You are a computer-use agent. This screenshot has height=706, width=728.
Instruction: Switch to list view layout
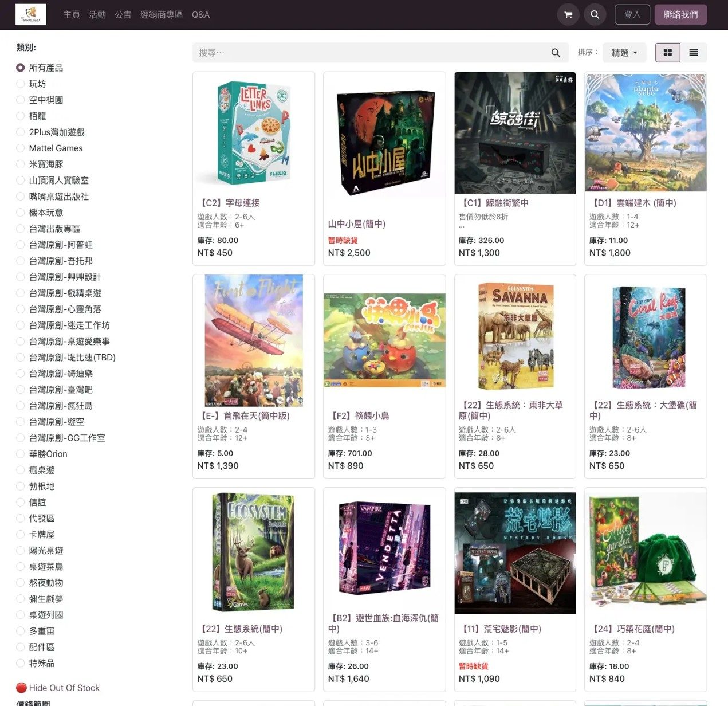pyautogui.click(x=694, y=53)
